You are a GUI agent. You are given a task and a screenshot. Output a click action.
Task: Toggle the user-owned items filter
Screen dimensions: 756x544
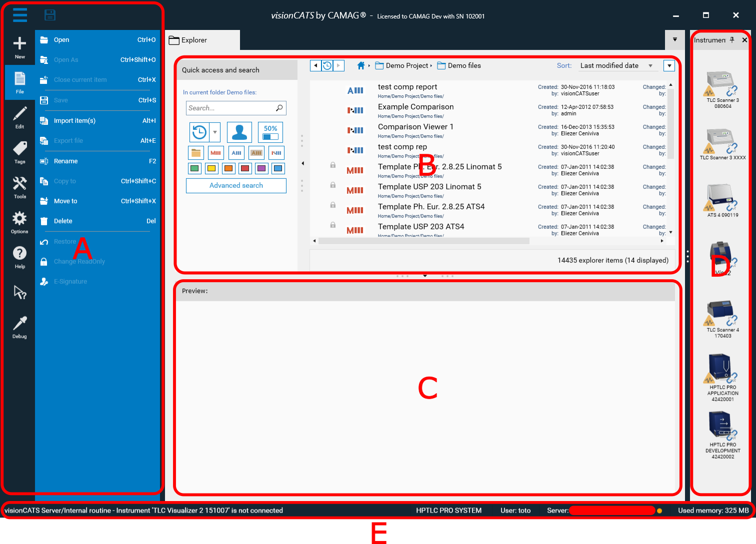[239, 132]
